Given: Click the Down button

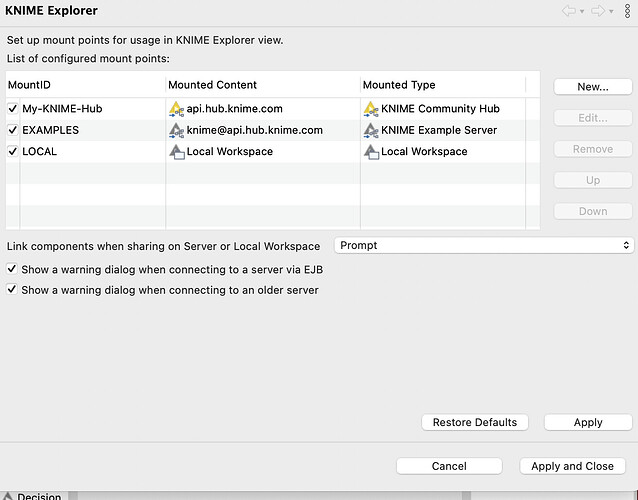Looking at the screenshot, I should (593, 211).
